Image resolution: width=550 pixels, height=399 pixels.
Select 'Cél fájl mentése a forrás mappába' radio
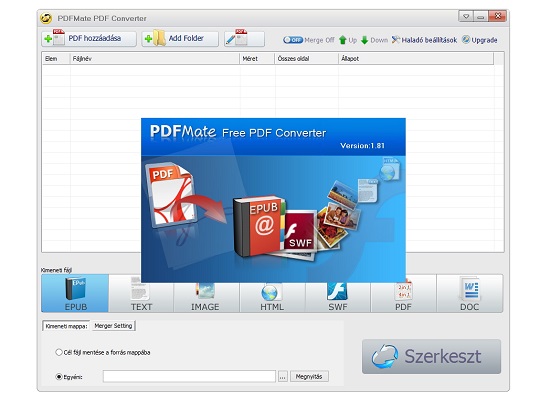point(59,352)
